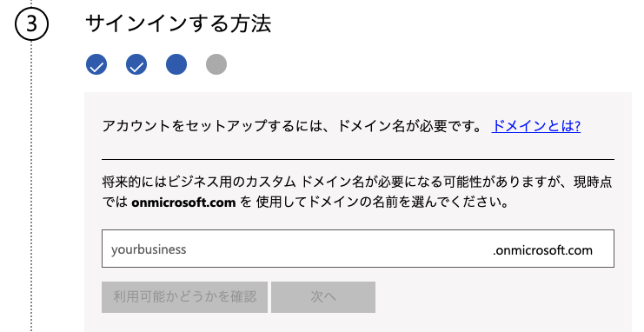This screenshot has height=332, width=644.
Task: Click the 使用してドメインの名前を選んでください instruction
Action: 382,203
